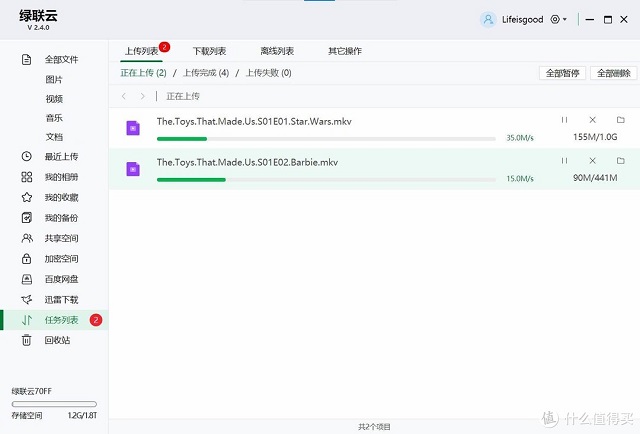Image resolution: width=640 pixels, height=434 pixels.
Task: Show 正在上传 (2) list
Action: pyautogui.click(x=143, y=73)
